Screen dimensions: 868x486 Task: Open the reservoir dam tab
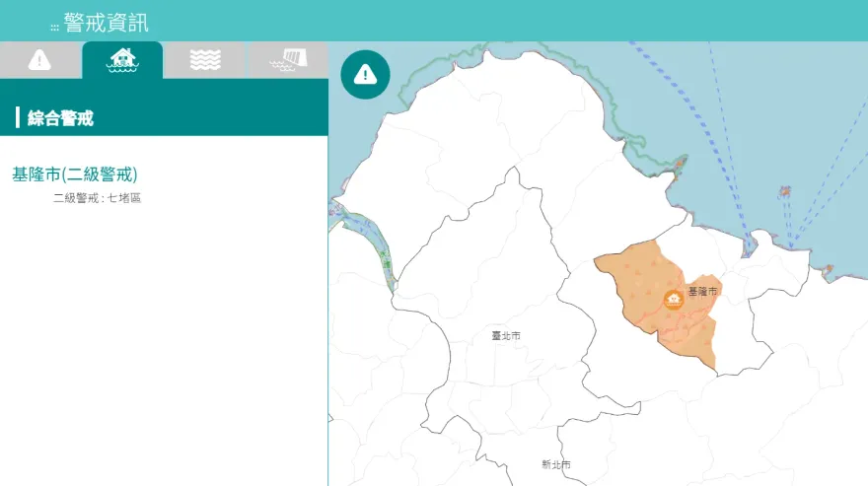[x=287, y=60]
